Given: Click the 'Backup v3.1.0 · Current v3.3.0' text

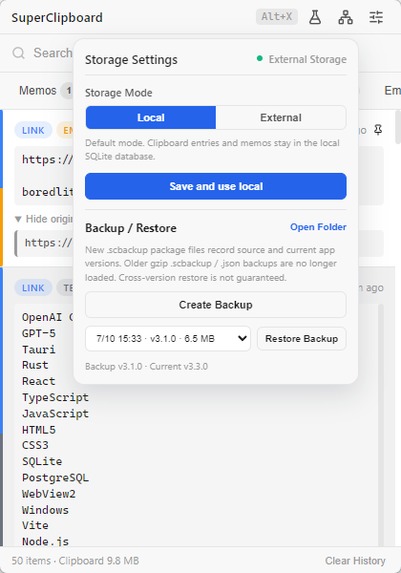Looking at the screenshot, I should coord(146,366).
